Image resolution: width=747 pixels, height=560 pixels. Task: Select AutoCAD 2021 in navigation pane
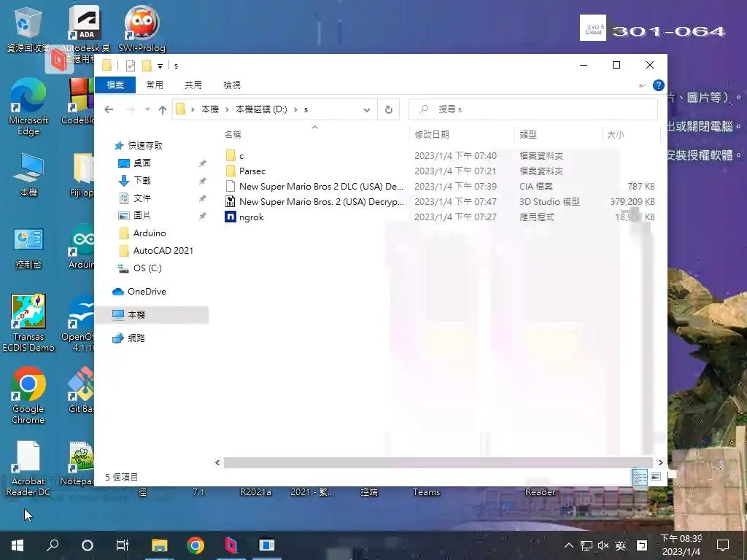[163, 251]
